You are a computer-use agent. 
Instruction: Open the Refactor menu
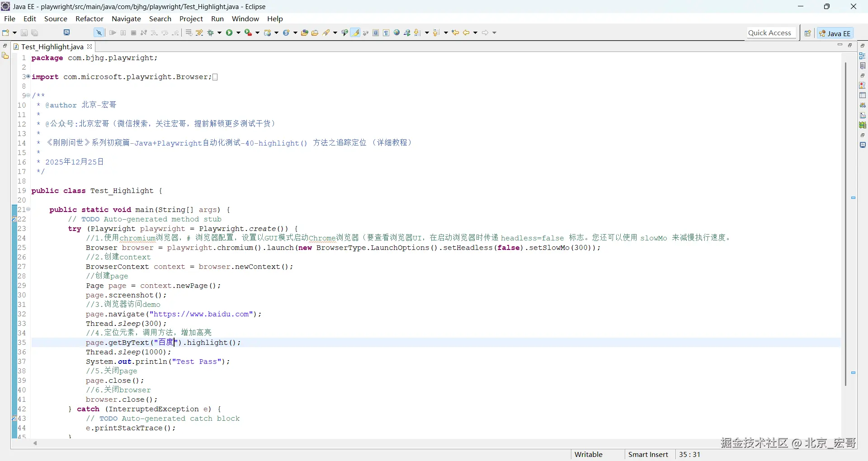pyautogui.click(x=90, y=19)
